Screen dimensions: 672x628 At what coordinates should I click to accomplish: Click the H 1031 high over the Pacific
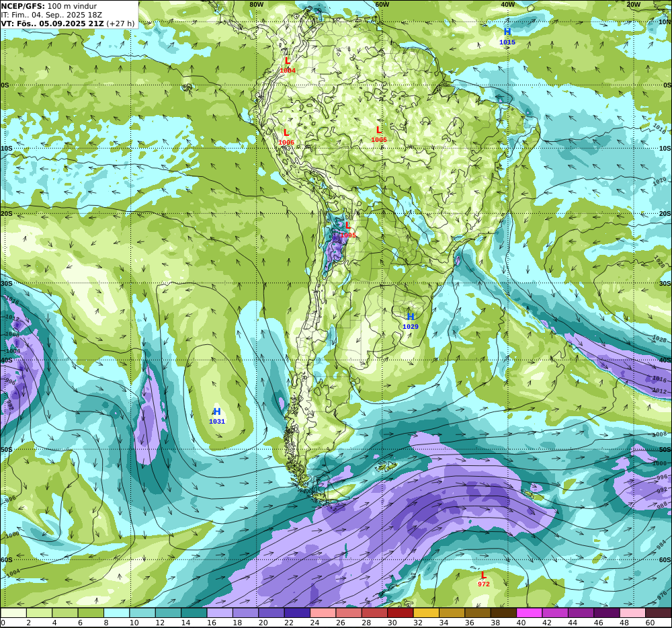[x=217, y=416]
